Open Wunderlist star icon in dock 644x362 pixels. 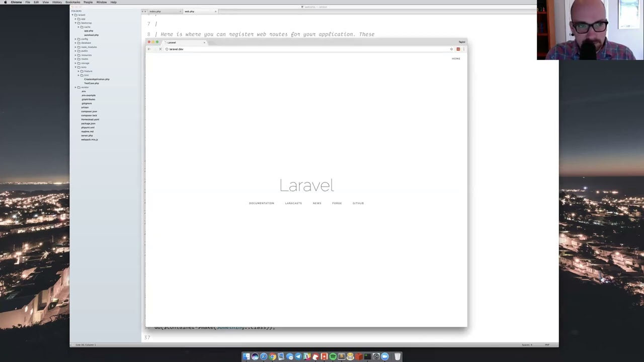(x=324, y=356)
